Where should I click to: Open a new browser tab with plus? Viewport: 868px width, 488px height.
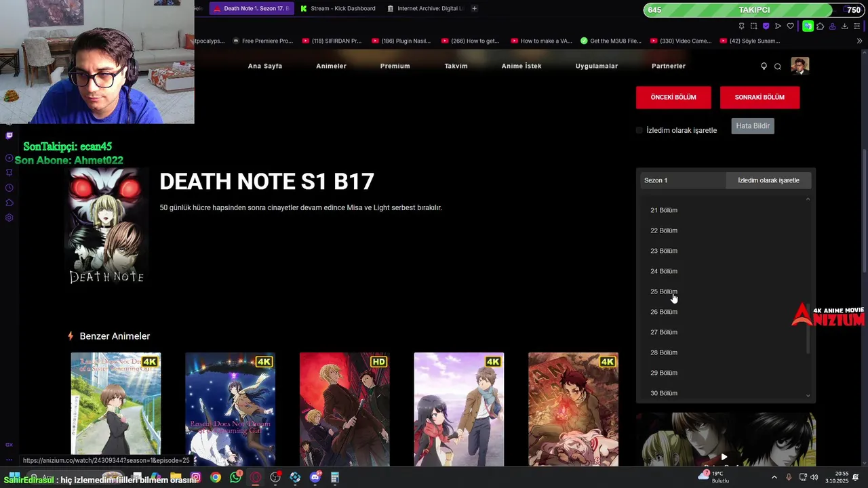474,8
